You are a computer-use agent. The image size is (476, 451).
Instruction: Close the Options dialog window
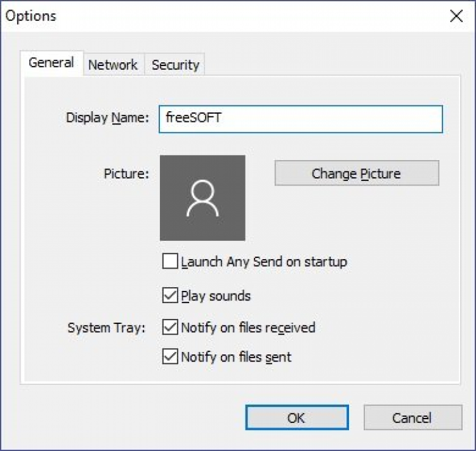pyautogui.click(x=456, y=17)
